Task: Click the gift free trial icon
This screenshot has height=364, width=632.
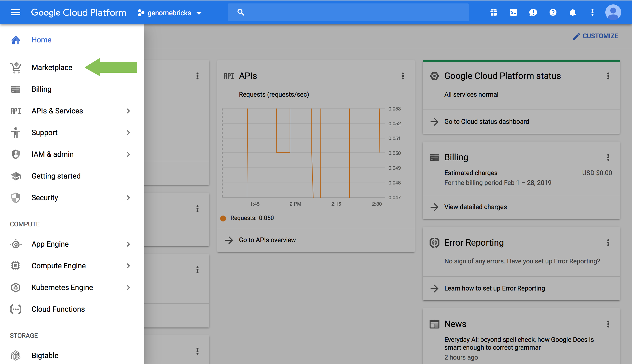Action: click(494, 12)
